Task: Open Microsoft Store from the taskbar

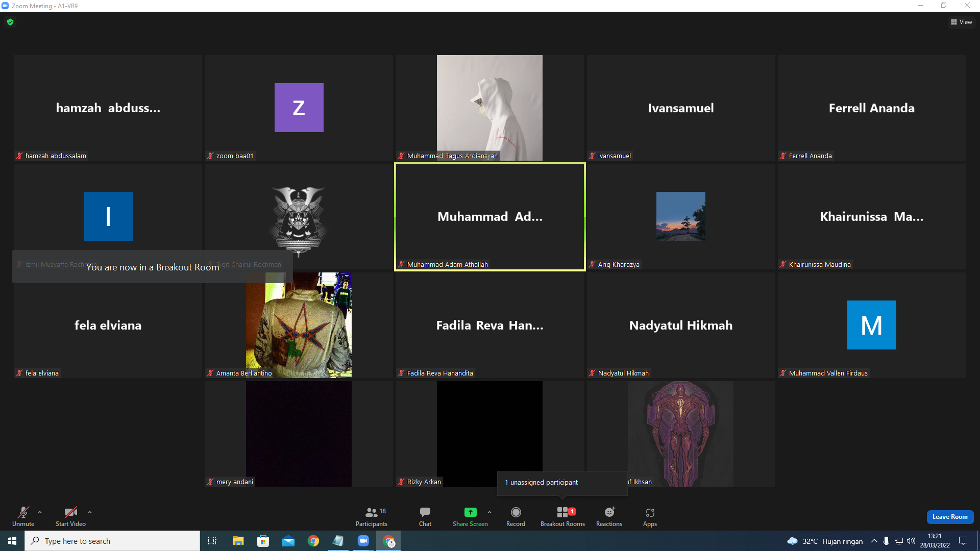Action: (x=263, y=541)
